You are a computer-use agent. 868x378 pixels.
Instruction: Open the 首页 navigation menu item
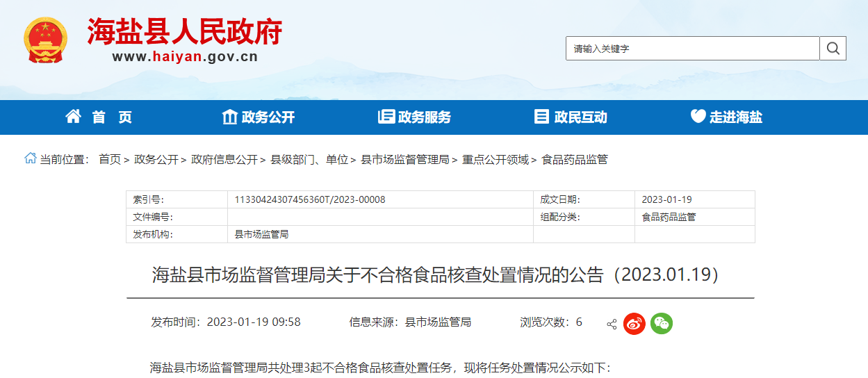(113, 117)
